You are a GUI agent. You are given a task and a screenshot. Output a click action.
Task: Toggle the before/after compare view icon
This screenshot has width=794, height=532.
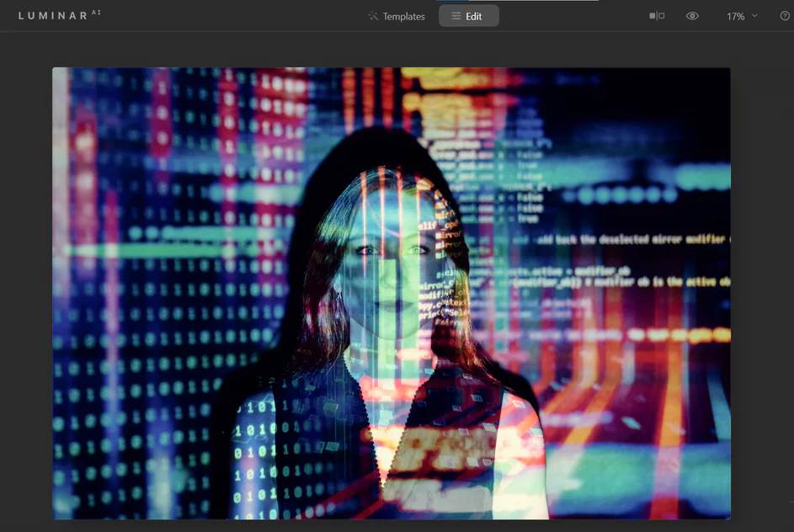point(657,16)
